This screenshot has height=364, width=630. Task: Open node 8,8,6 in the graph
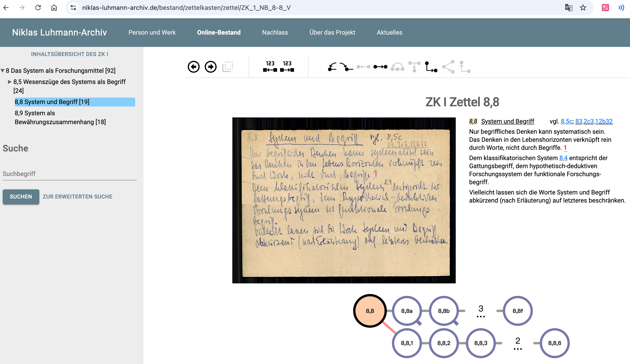[x=554, y=343]
